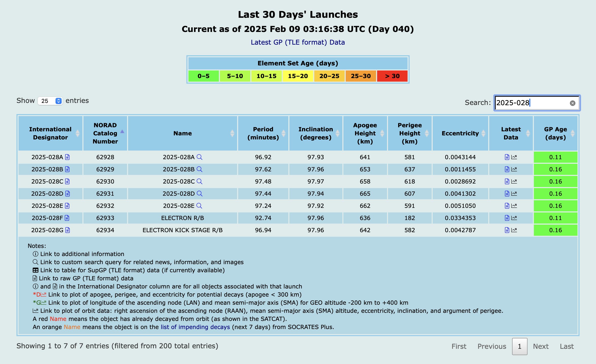
Task: Click period value 92.74
Action: click(263, 218)
